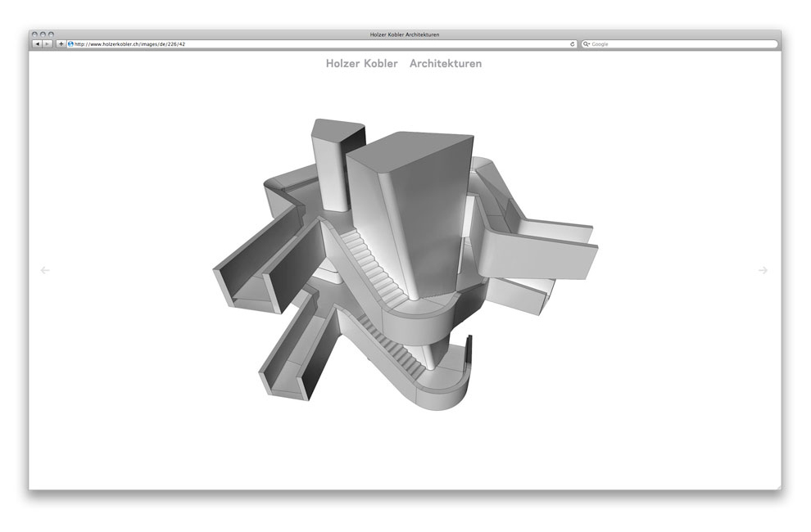Open the Architekturen link
Viewport: 811px width, 532px height.
tap(446, 64)
